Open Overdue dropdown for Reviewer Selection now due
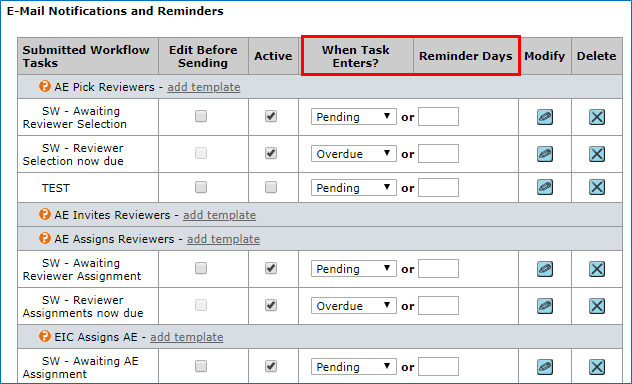Image resolution: width=632 pixels, height=384 pixels. 353,154
